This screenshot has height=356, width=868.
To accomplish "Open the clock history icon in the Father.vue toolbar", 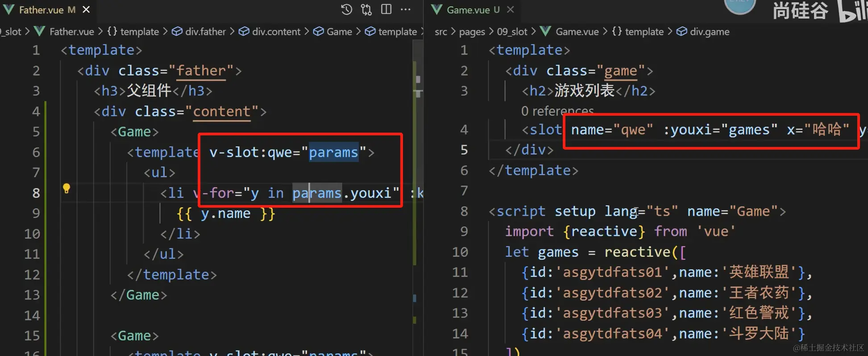I will (346, 9).
